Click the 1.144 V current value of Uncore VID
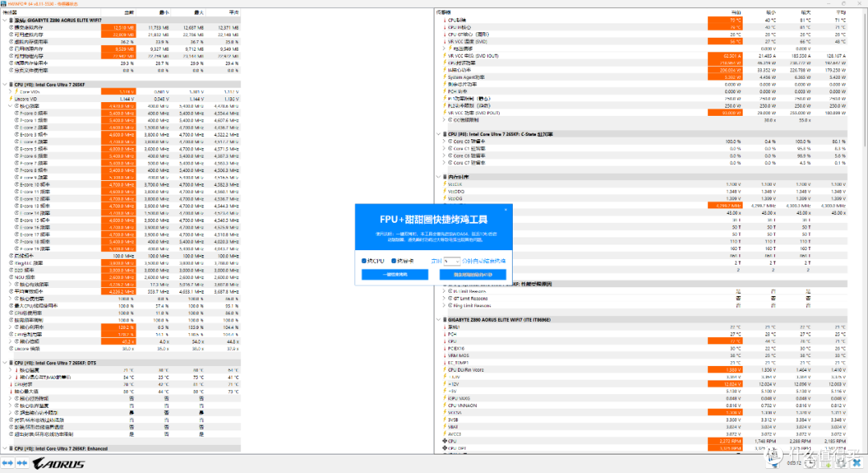 pos(127,99)
